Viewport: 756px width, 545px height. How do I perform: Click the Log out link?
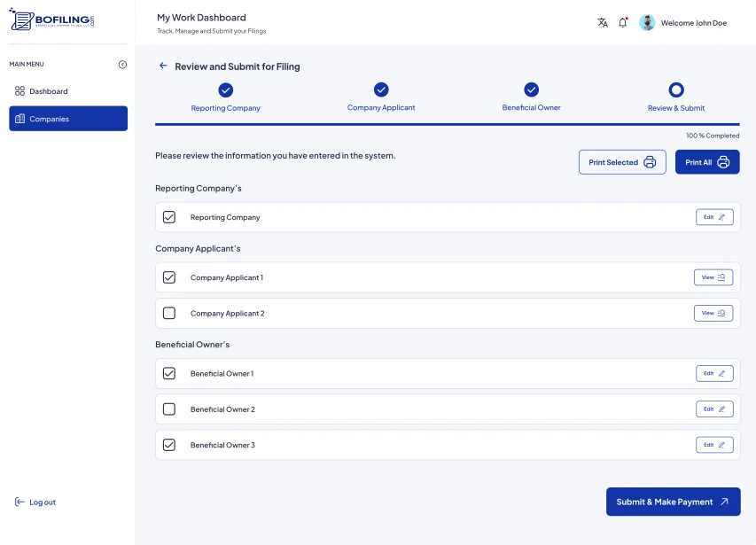point(35,502)
